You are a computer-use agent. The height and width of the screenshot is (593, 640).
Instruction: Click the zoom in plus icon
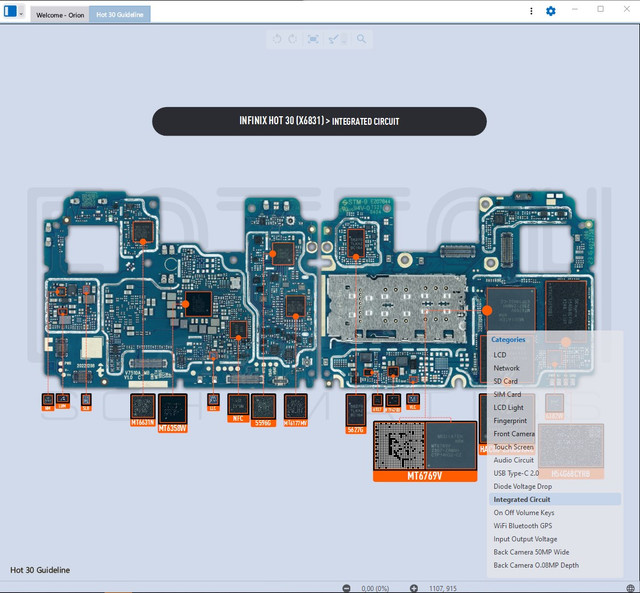pos(413,588)
